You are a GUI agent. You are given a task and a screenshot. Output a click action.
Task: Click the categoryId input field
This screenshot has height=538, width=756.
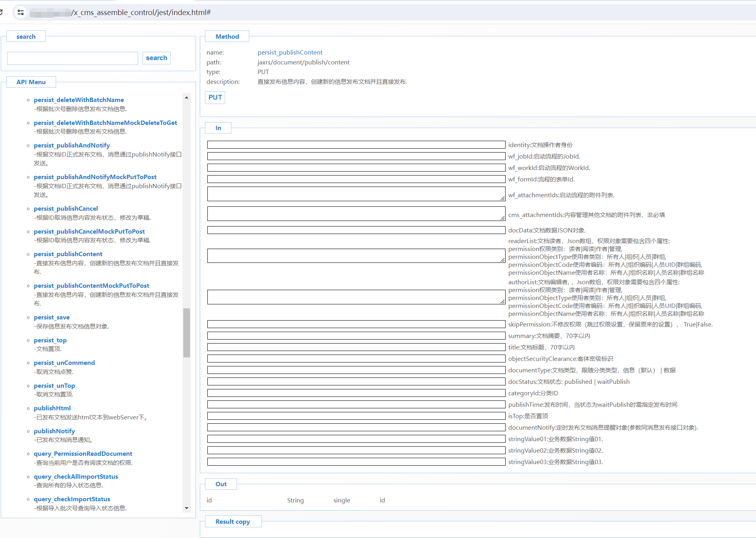[356, 393]
